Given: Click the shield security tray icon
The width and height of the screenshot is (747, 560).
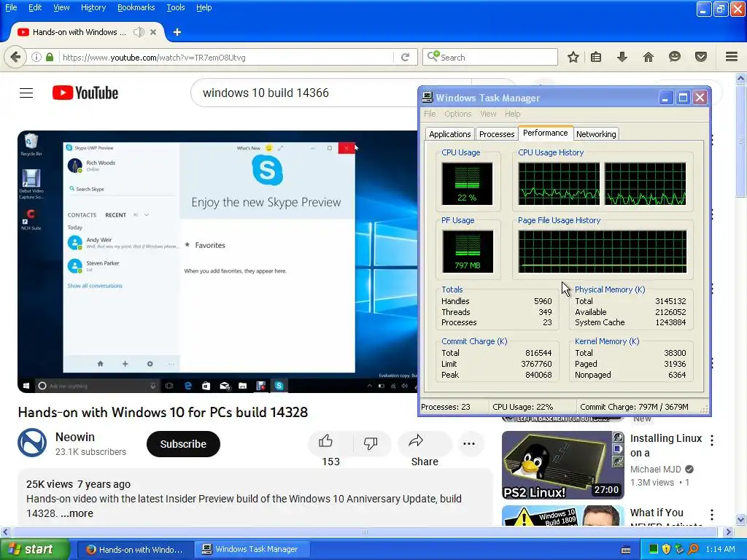Looking at the screenshot, I should pyautogui.click(x=667, y=550).
